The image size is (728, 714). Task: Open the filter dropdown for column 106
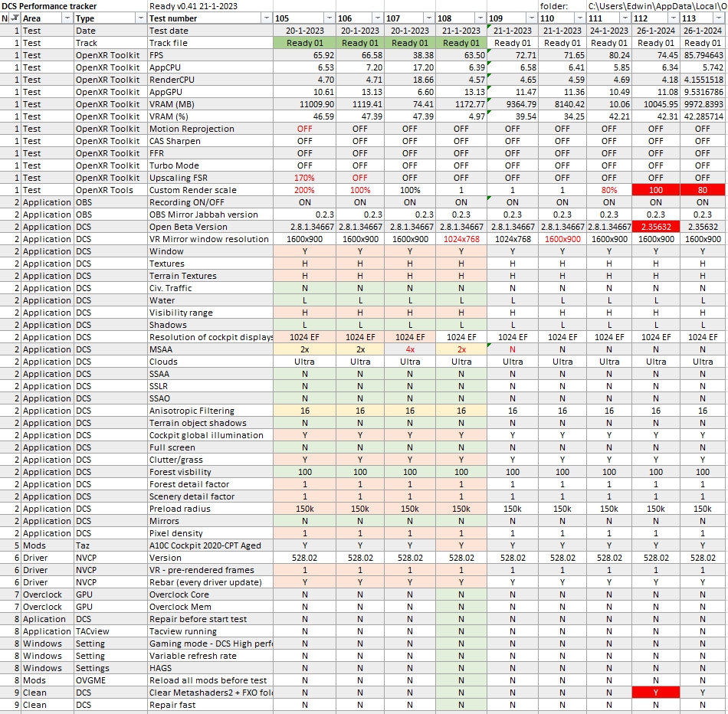coord(378,18)
